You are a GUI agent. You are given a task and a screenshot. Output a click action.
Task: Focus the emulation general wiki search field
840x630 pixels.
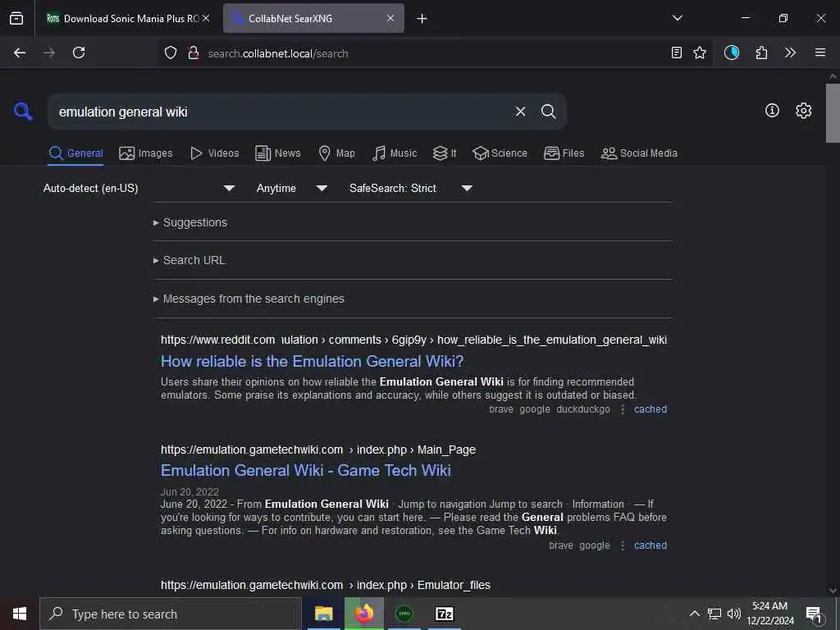279,112
